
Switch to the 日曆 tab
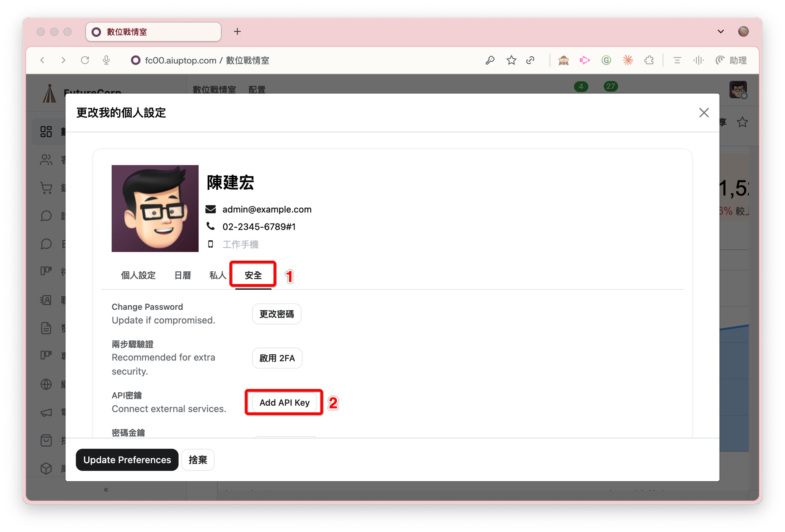coord(183,275)
